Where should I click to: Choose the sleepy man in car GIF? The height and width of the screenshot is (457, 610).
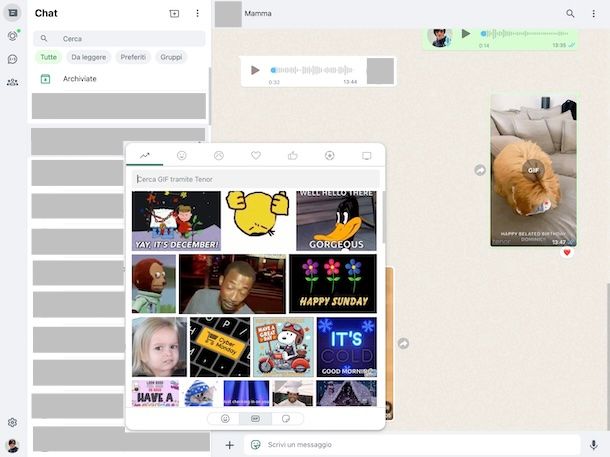232,284
